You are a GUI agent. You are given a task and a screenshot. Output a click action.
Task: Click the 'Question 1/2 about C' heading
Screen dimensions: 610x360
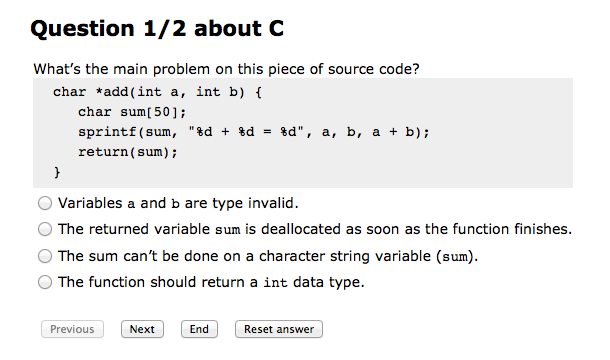(157, 28)
